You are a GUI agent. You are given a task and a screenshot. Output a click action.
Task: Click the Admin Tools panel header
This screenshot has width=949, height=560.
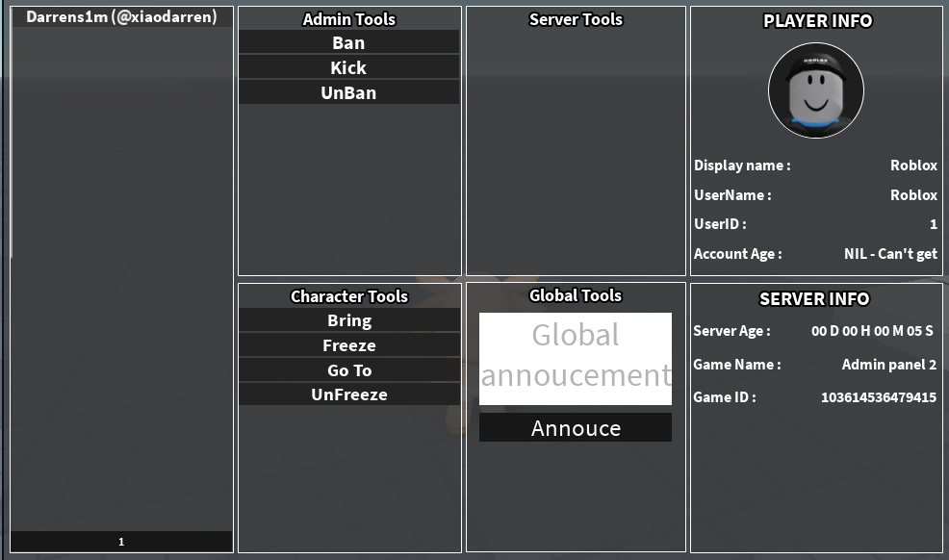pos(348,18)
